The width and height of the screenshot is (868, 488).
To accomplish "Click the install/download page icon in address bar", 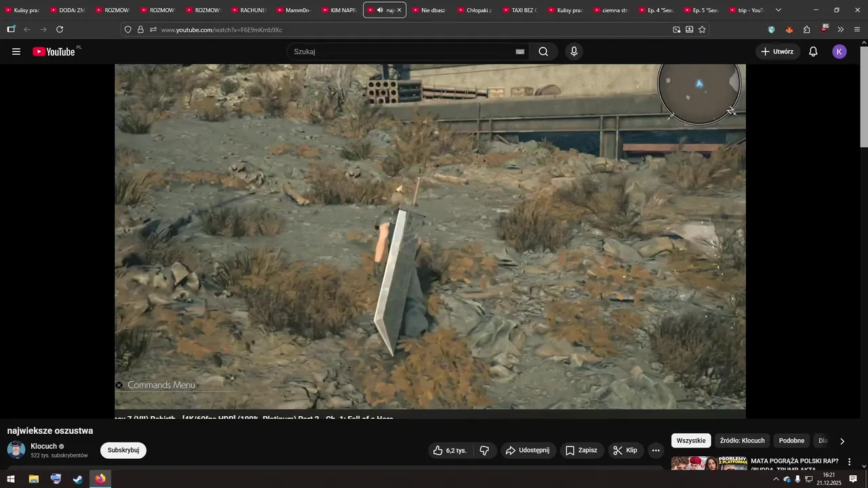I will click(x=689, y=29).
